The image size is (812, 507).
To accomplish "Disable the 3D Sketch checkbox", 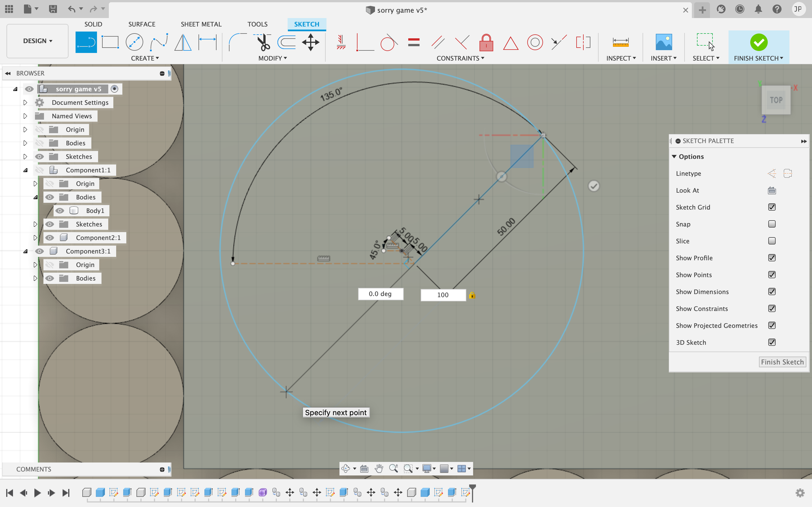I will pyautogui.click(x=772, y=342).
